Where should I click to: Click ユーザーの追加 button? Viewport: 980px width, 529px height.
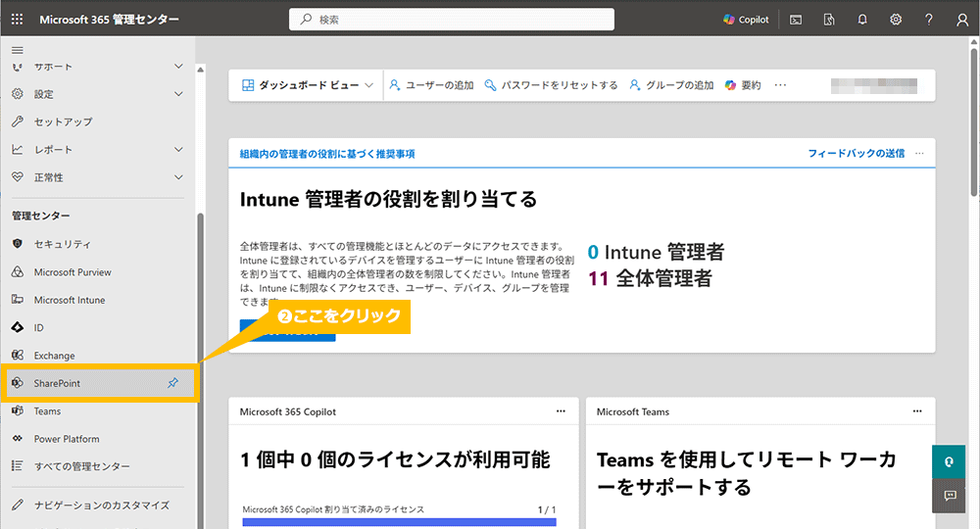[431, 85]
